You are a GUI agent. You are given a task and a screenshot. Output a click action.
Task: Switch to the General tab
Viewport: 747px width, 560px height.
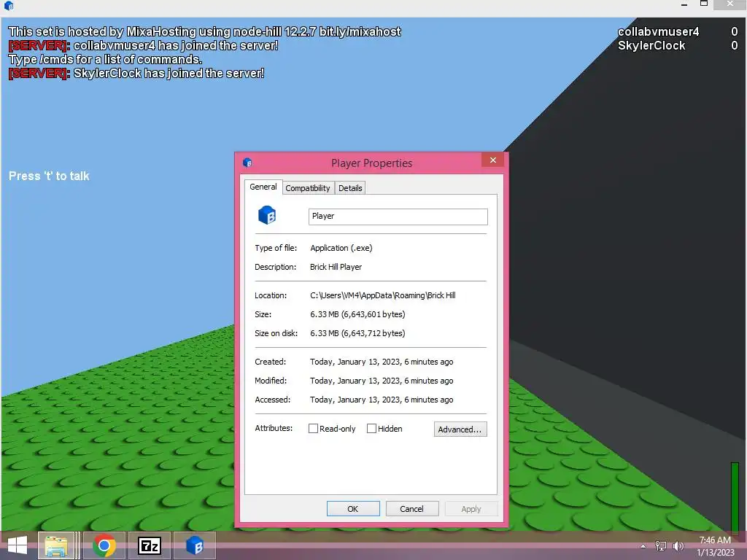[x=263, y=187]
